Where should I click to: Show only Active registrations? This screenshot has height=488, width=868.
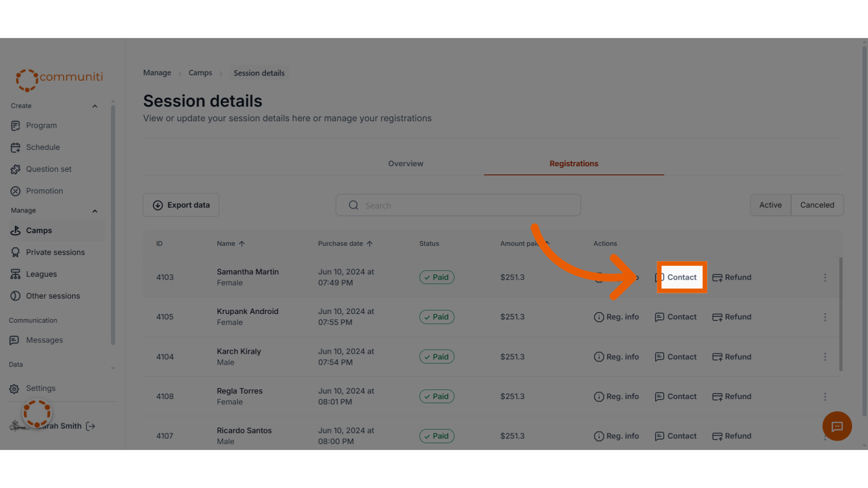[770, 205]
